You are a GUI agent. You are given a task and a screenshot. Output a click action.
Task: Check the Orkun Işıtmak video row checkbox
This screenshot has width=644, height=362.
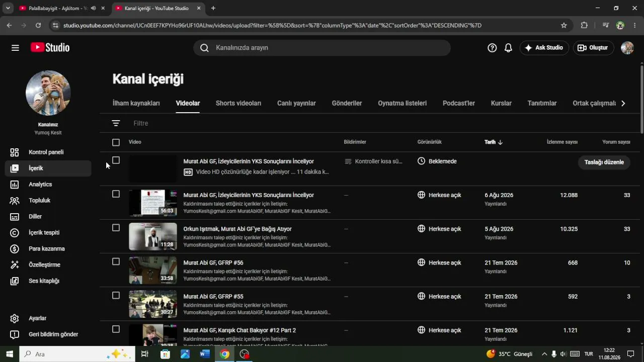(x=116, y=228)
